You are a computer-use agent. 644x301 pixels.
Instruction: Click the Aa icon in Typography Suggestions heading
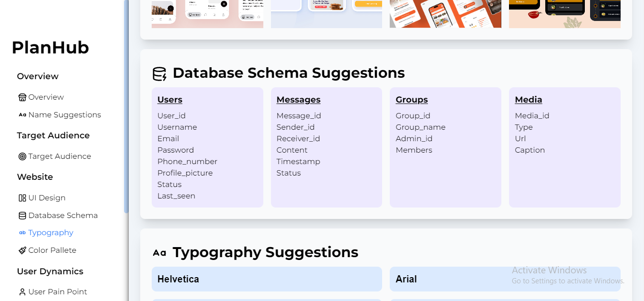coord(159,253)
